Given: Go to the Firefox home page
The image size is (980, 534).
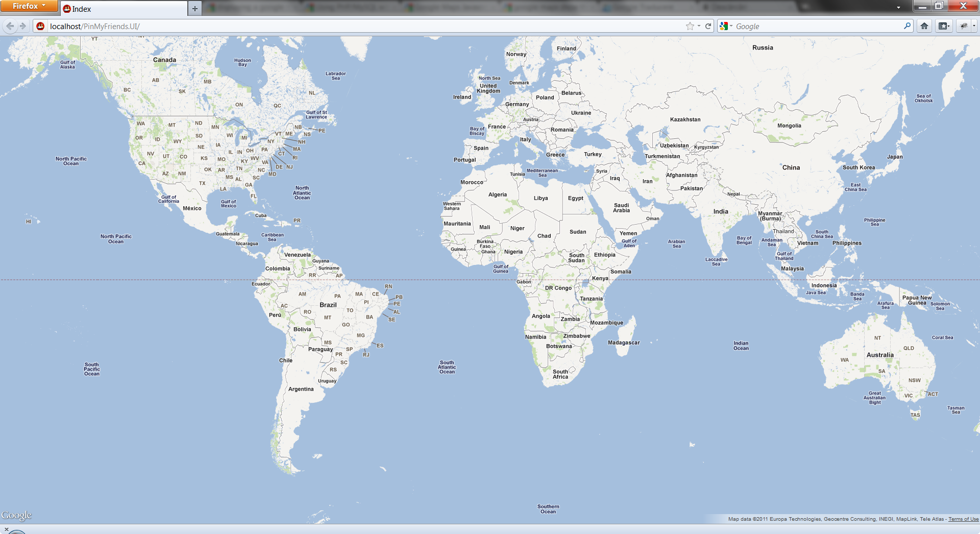Looking at the screenshot, I should [924, 26].
